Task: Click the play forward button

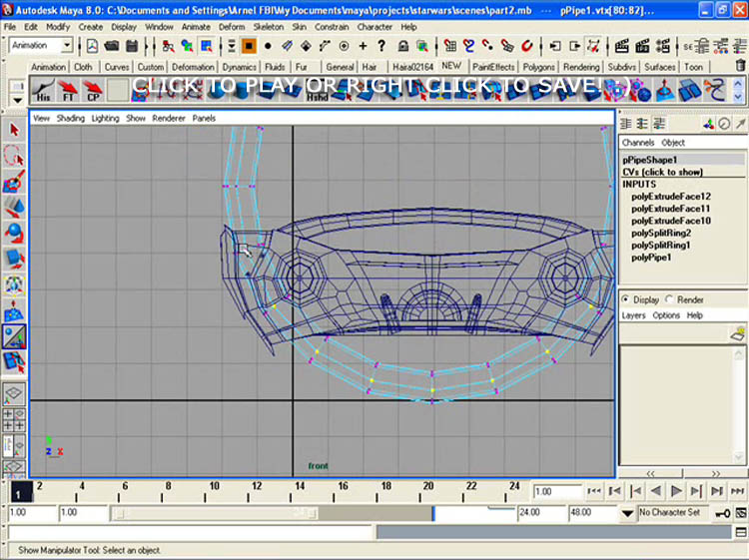Action: (x=676, y=491)
